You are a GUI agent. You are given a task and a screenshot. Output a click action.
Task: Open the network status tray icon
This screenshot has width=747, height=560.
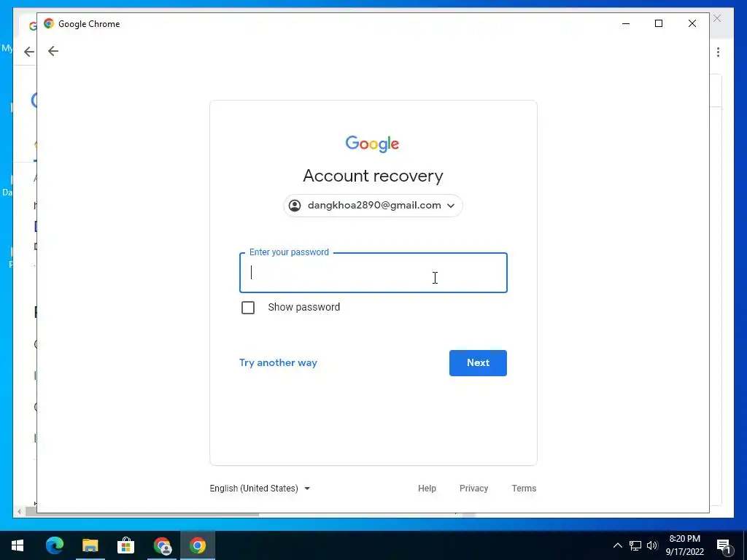635,545
